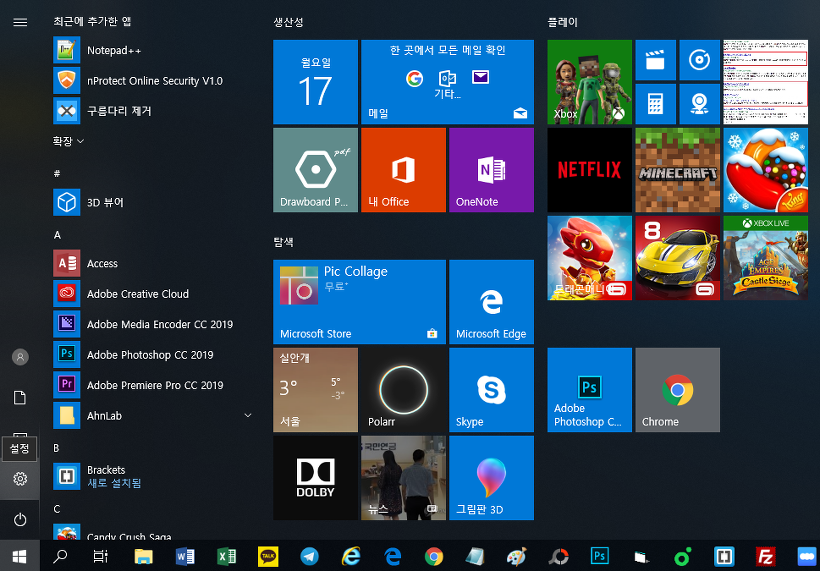Select the 탐색 tile group title
Viewport: 820px width, 571px height.
tap(283, 242)
